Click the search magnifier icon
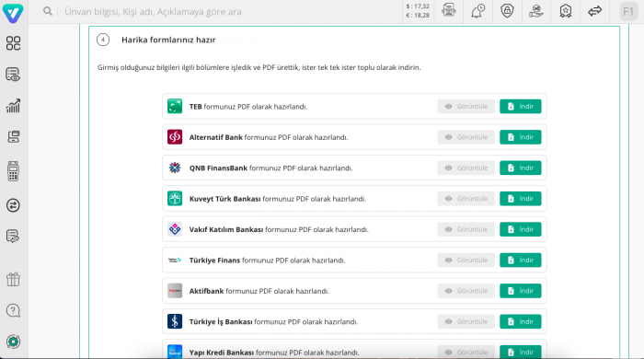 48,11
